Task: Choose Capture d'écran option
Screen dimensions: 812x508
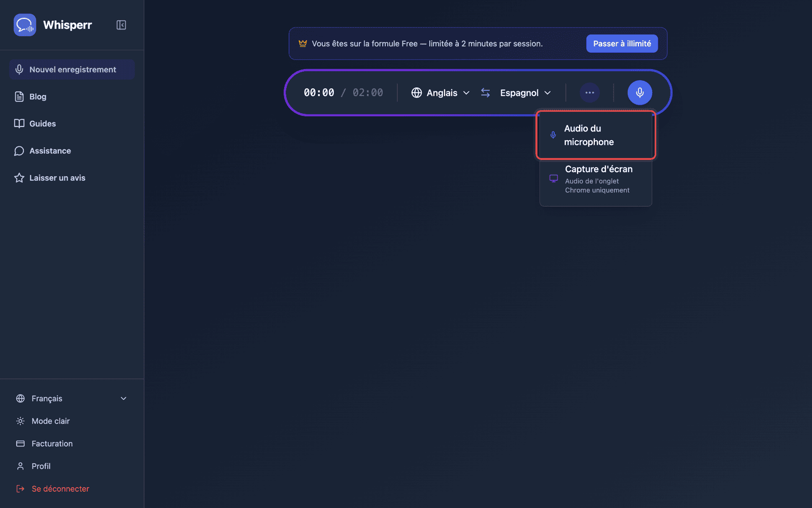Action: pos(596,179)
